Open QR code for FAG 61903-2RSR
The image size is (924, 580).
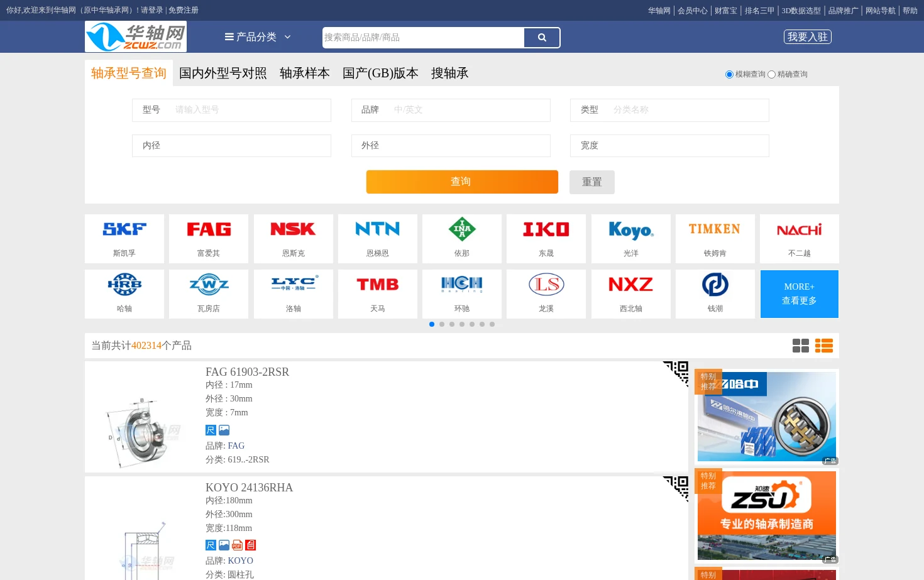click(676, 373)
